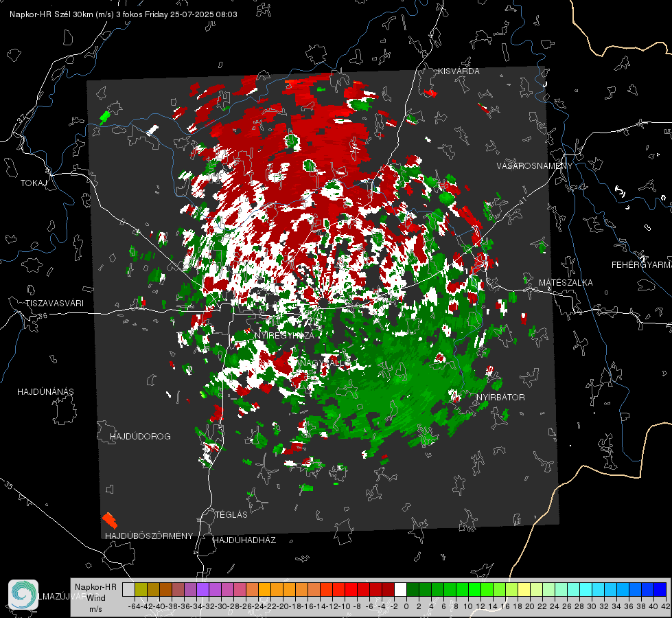Click the Wind label in the legend
Screen dimensions: 672x618
(96, 598)
